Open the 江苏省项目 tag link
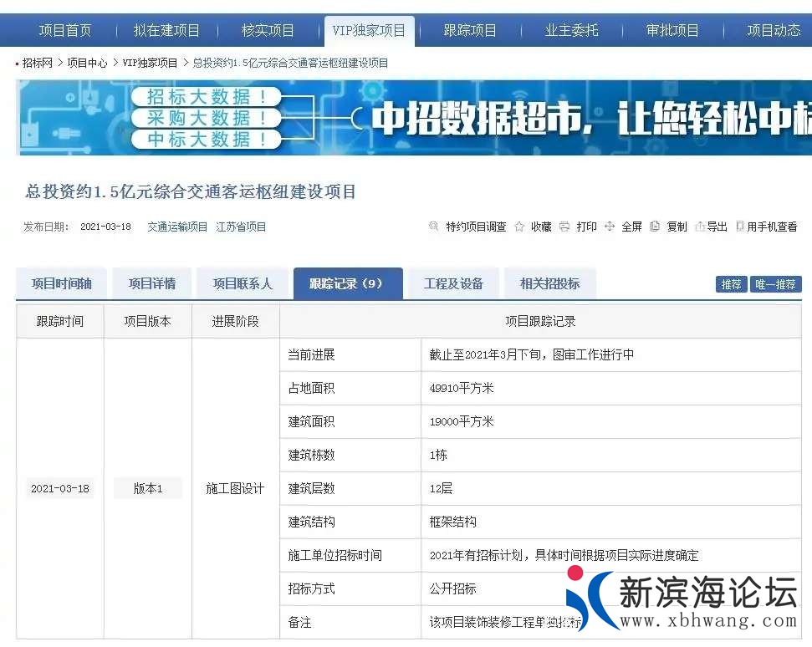Image resolution: width=812 pixels, height=647 pixels. pos(241,227)
